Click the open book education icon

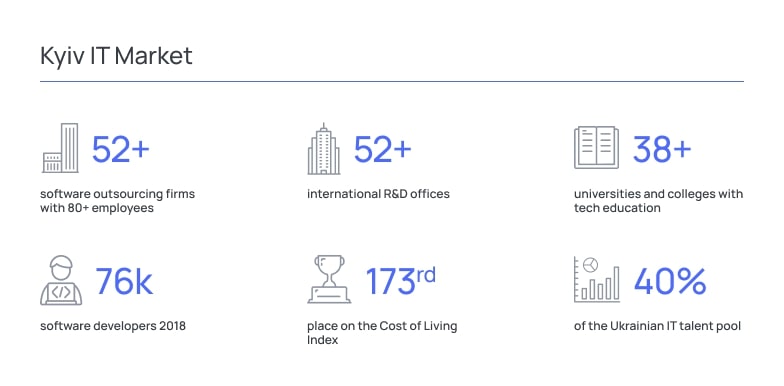[x=596, y=148]
